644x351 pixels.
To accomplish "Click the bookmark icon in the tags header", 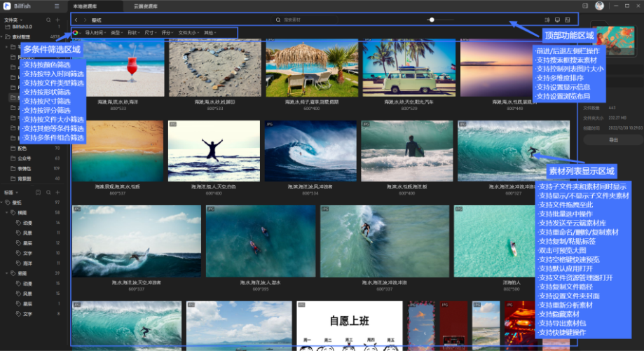I will tap(39, 192).
